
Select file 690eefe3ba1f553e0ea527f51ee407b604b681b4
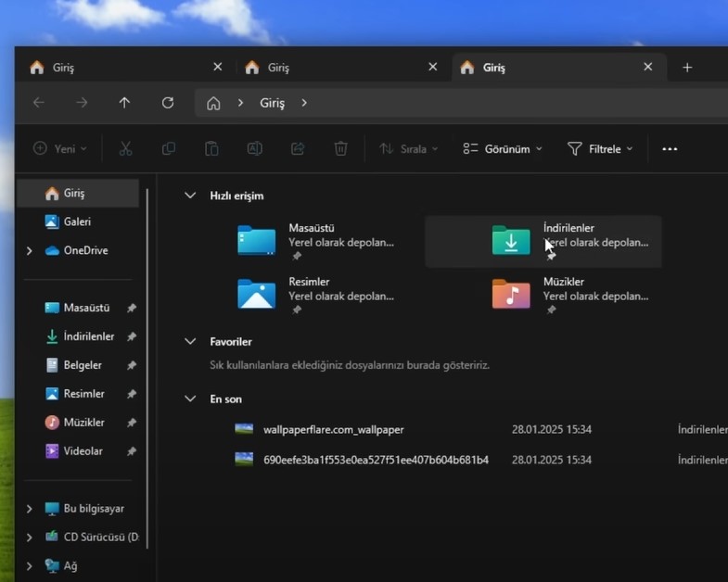click(377, 460)
